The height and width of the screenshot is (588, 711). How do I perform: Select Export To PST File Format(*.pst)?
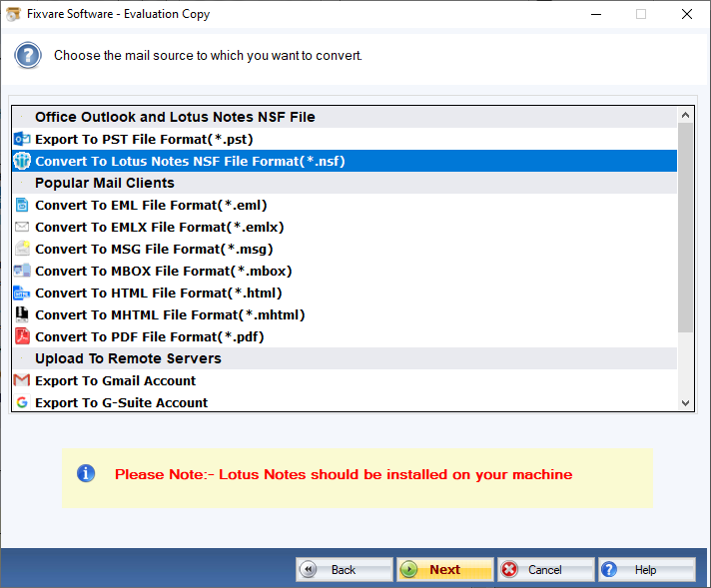click(x=345, y=139)
